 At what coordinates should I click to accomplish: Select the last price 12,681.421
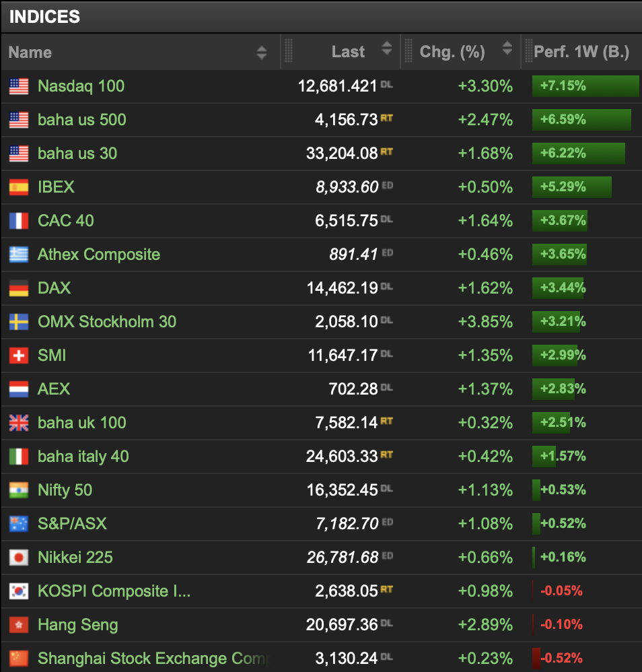coord(338,86)
